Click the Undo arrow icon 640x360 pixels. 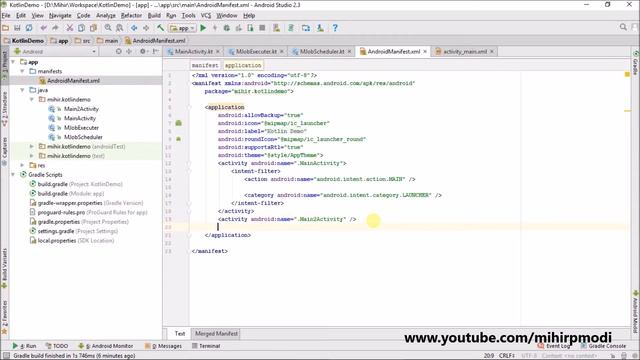coord(43,28)
